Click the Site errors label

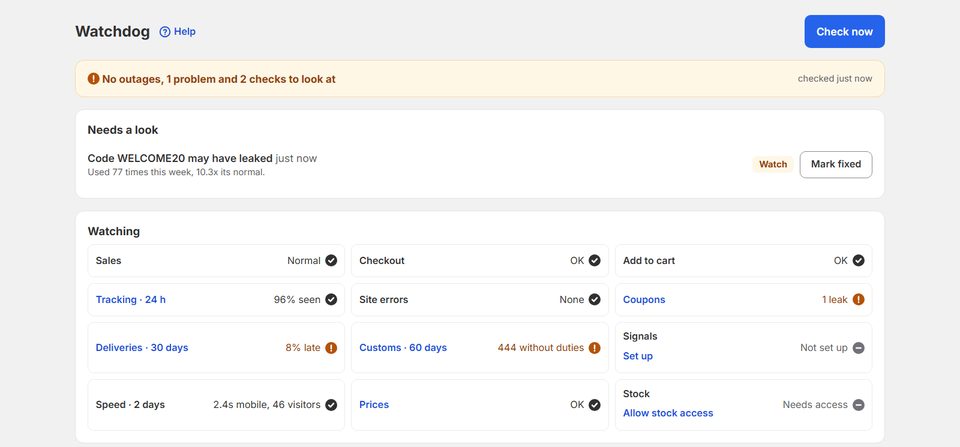[x=384, y=299]
